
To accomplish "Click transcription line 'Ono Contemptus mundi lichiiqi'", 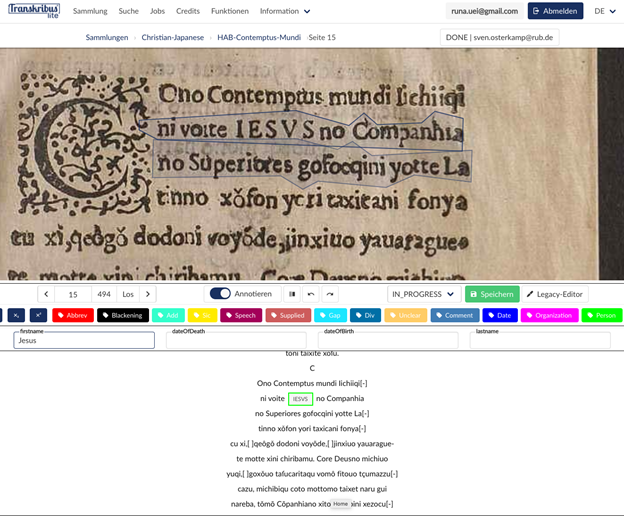I will click(x=312, y=384).
